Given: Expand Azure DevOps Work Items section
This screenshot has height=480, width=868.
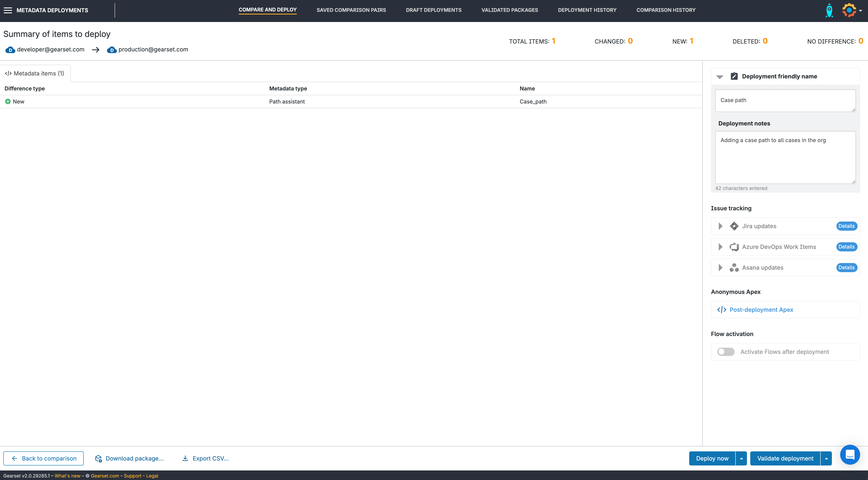Looking at the screenshot, I should [x=720, y=247].
